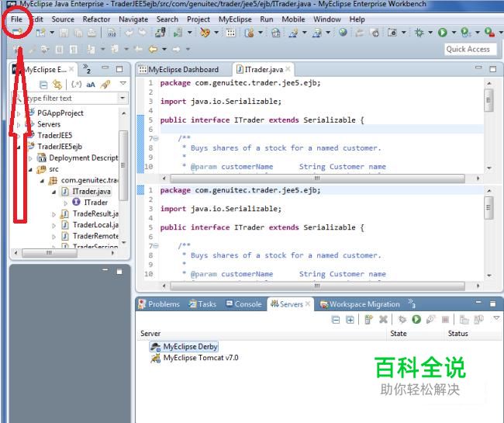This screenshot has width=504, height=423.
Task: Close the Servers tab
Action: pyautogui.click(x=308, y=304)
